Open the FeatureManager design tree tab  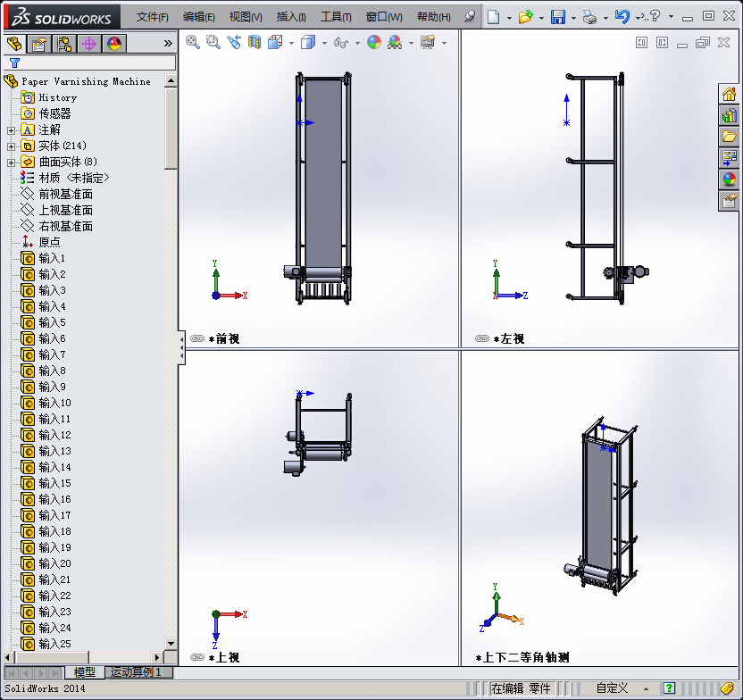[14, 44]
